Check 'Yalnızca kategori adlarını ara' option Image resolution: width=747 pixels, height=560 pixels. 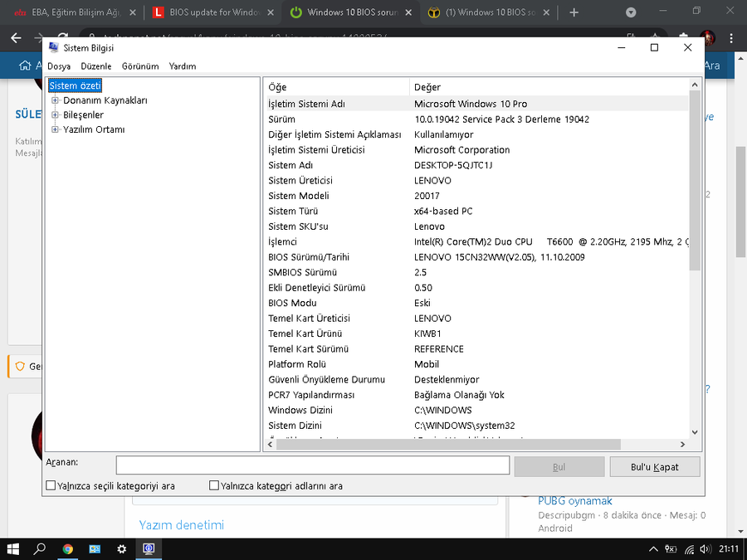(x=214, y=485)
